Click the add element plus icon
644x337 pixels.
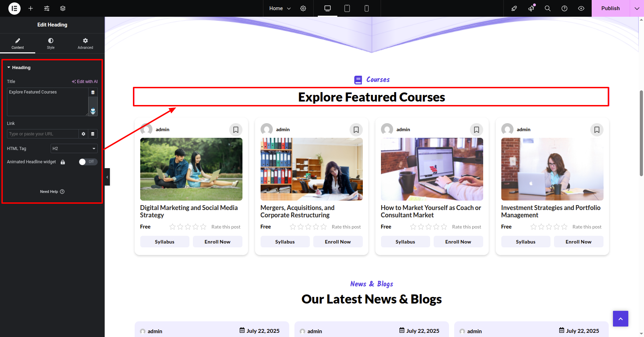pos(31,8)
